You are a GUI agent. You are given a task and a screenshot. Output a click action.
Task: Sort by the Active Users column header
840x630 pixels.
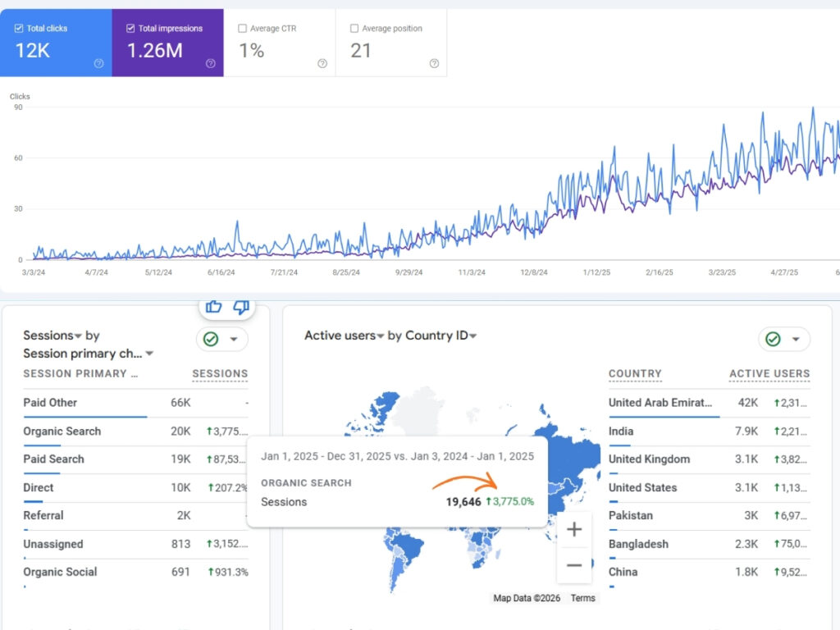point(769,373)
